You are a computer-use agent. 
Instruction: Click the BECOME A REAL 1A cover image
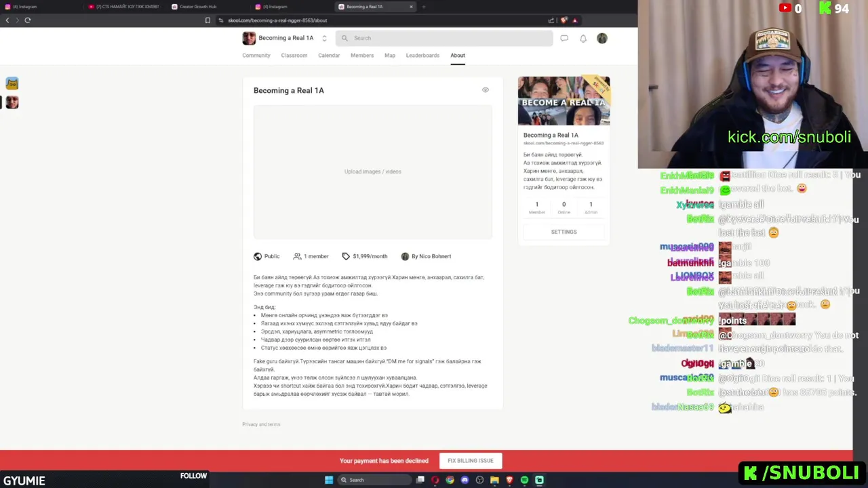[x=564, y=101]
